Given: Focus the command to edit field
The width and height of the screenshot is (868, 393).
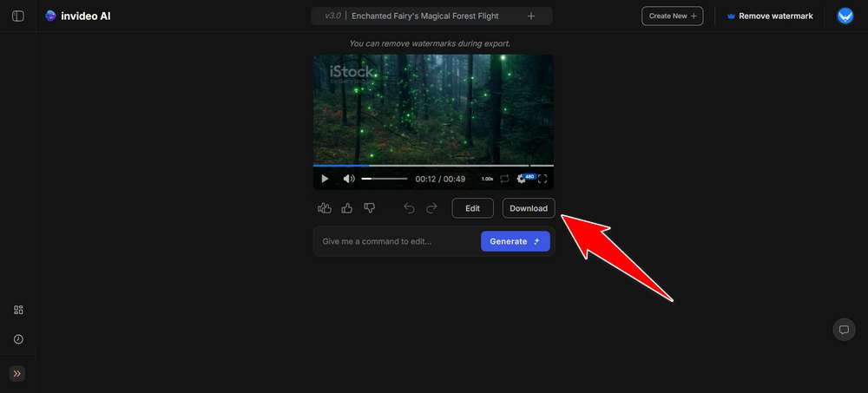Looking at the screenshot, I should point(397,241).
